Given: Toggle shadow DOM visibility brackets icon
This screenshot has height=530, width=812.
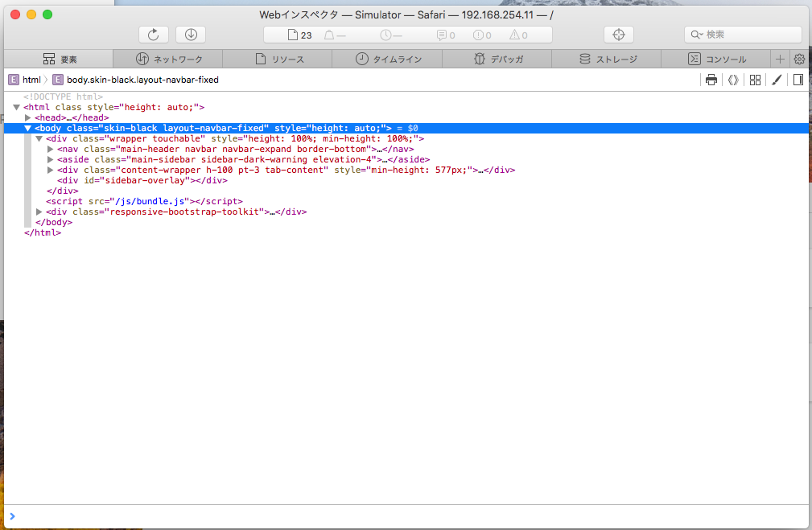Looking at the screenshot, I should coord(733,80).
